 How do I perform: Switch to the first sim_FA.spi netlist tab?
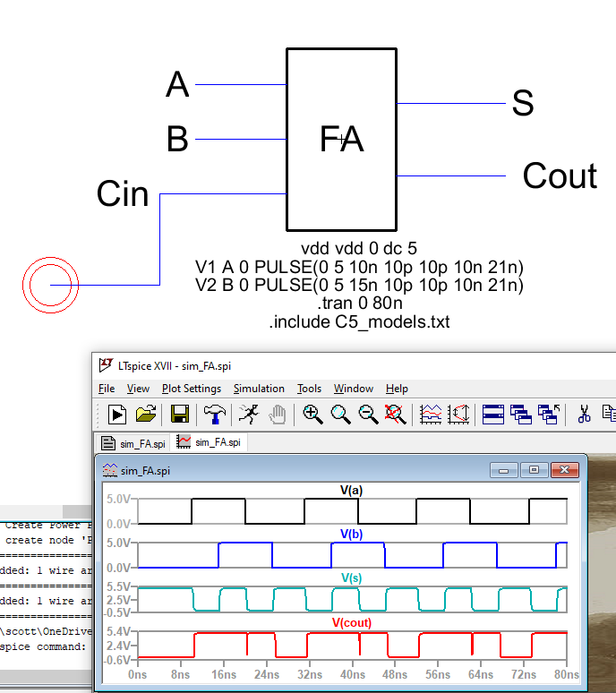point(133,443)
